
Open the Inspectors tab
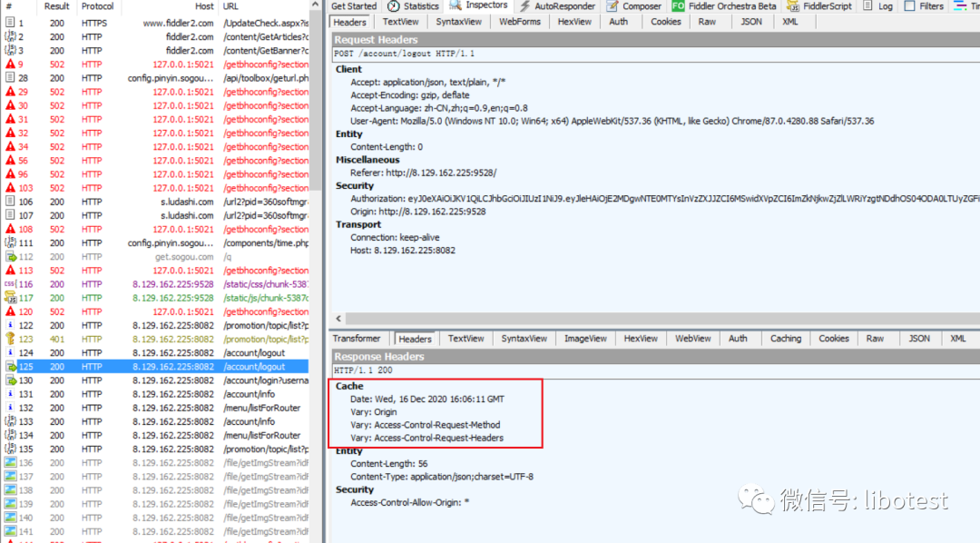tap(479, 5)
